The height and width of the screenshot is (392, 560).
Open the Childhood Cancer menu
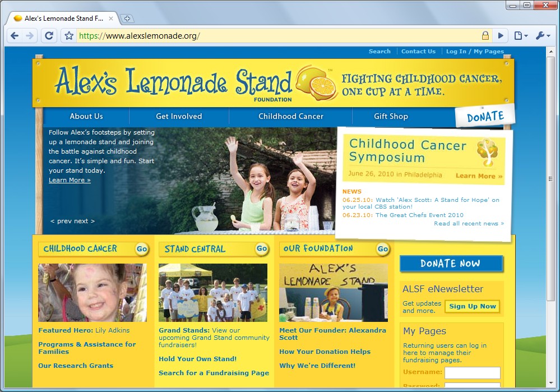(291, 117)
